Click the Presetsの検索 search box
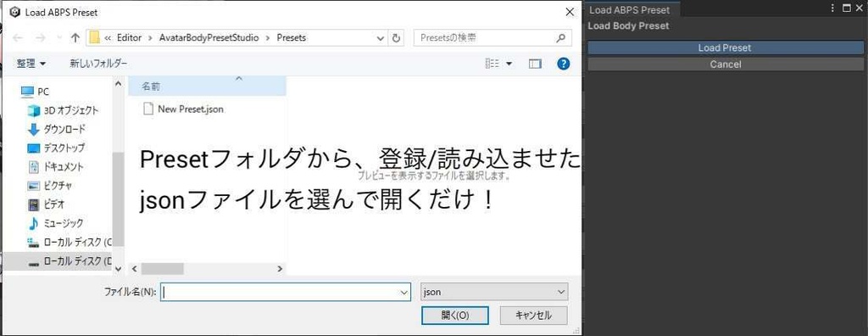 pyautogui.click(x=485, y=37)
